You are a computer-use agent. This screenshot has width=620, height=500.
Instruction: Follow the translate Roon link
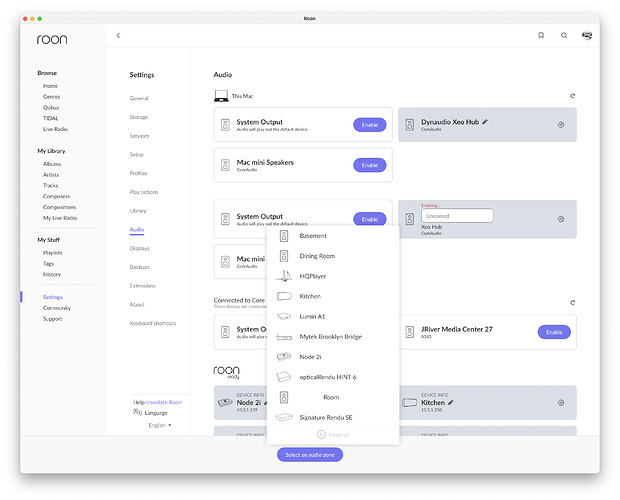[164, 402]
